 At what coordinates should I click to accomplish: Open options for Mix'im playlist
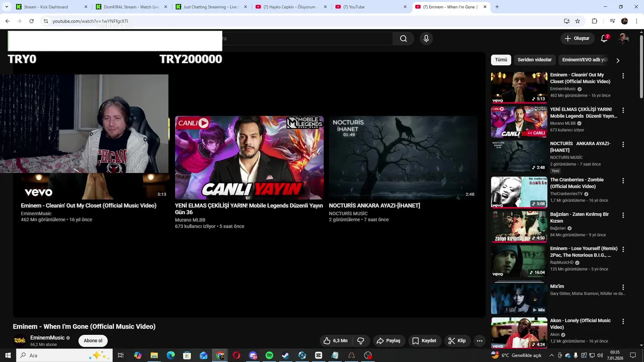(623, 287)
